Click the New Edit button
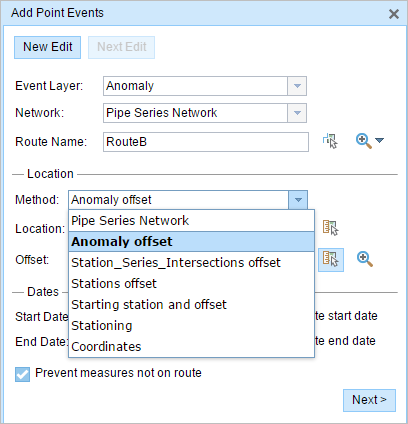The width and height of the screenshot is (408, 424). pyautogui.click(x=47, y=47)
